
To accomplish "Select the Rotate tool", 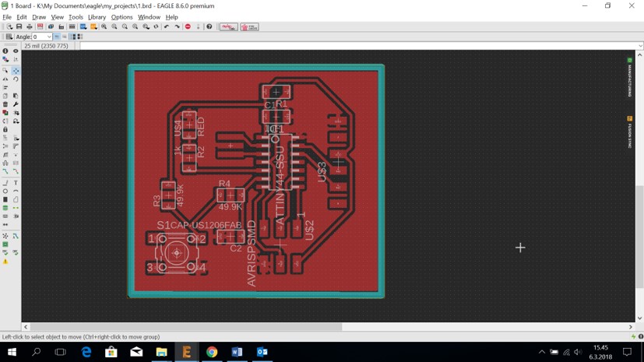I will point(16,79).
